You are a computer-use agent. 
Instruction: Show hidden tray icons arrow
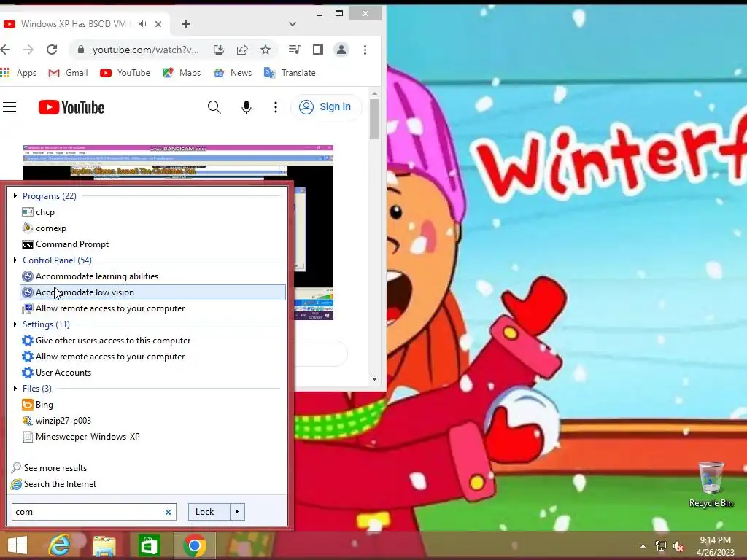pos(643,546)
